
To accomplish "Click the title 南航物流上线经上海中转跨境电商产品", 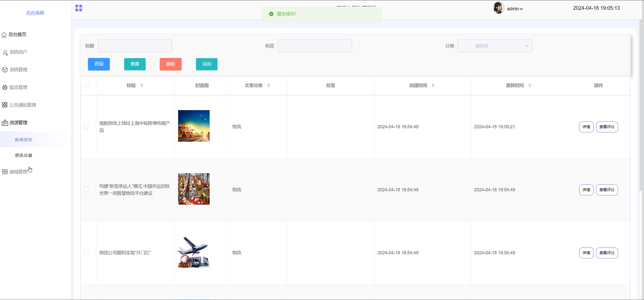I will [x=135, y=127].
